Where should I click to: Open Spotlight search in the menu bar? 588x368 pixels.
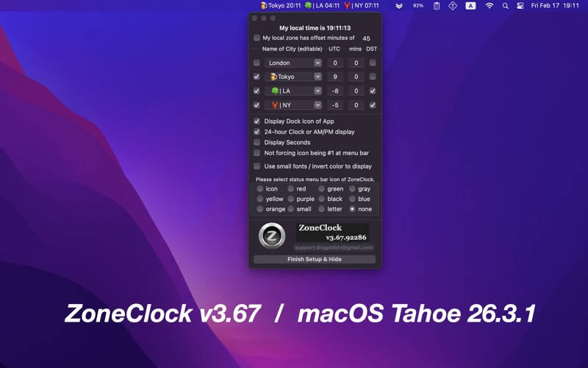(x=505, y=6)
